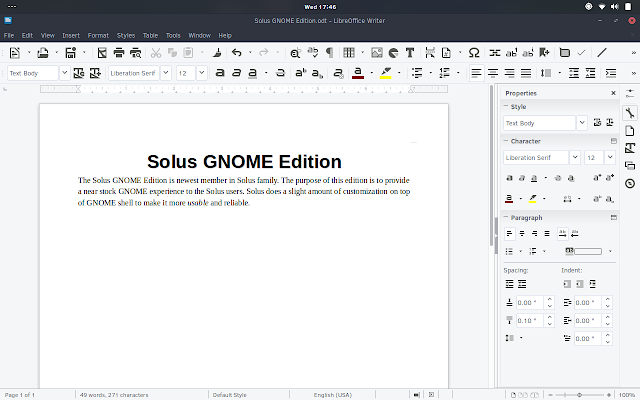This screenshot has width=640, height=400.
Task: Open sidebar Page deck icon
Action: tap(630, 131)
